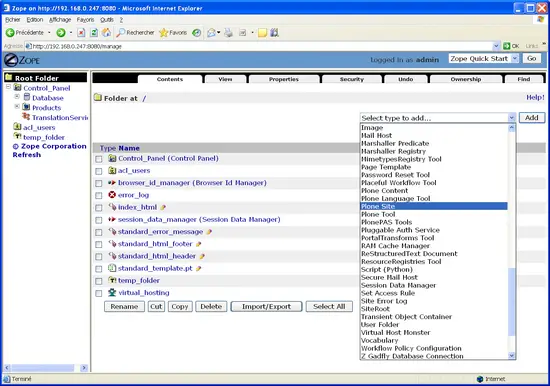Check the acl_users row checkbox
This screenshot has height=386, width=550.
click(99, 171)
